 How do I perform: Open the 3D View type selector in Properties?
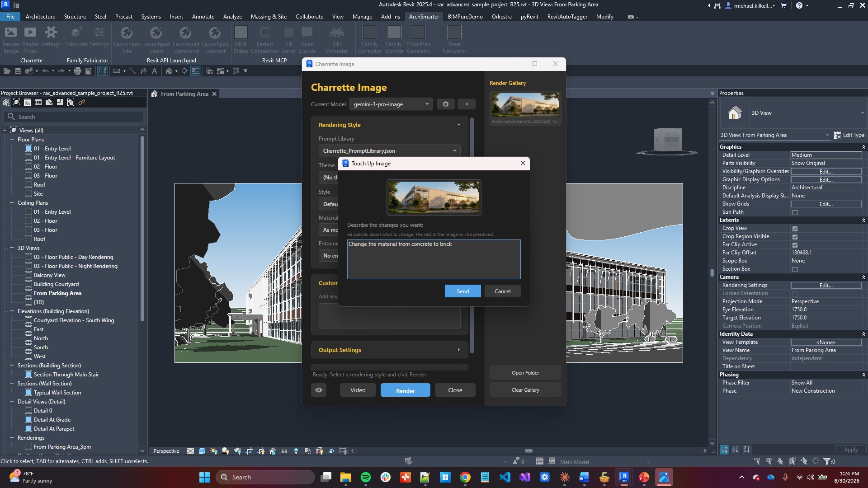pyautogui.click(x=793, y=113)
